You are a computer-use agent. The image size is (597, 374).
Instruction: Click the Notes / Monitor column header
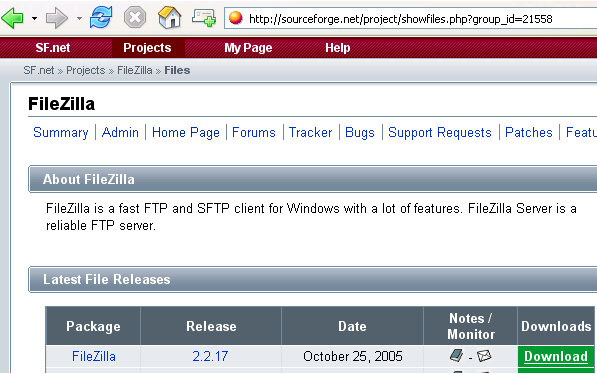tap(471, 326)
